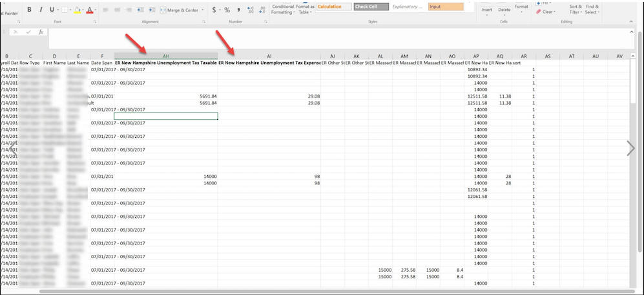
Task: Apply the comma style number format
Action: coord(238,10)
